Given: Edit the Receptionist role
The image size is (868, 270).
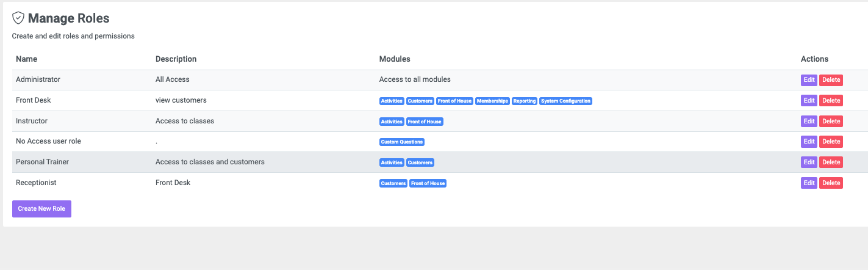Looking at the screenshot, I should [x=809, y=183].
